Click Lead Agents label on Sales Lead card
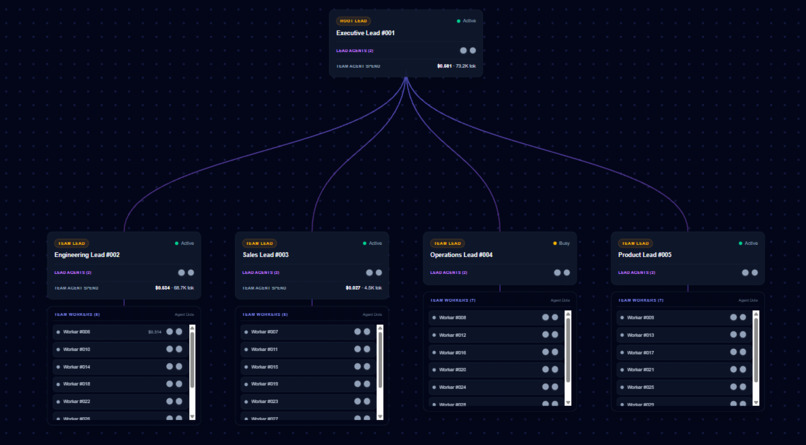This screenshot has width=806, height=445. click(x=261, y=273)
